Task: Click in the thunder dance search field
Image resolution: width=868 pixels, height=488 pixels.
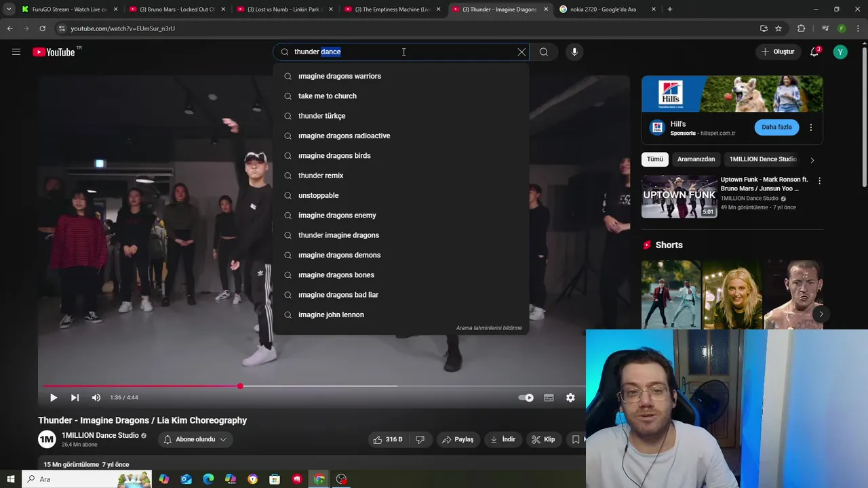Action: pyautogui.click(x=403, y=52)
